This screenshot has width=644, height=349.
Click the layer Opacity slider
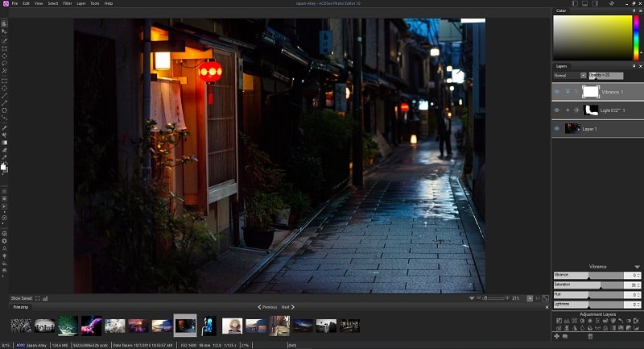click(606, 76)
